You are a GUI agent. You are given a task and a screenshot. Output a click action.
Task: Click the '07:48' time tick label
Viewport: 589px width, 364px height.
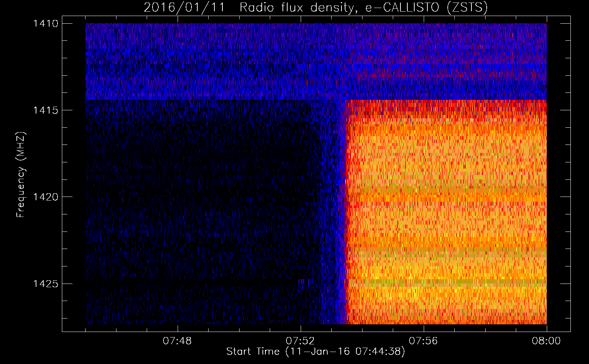[x=177, y=341]
